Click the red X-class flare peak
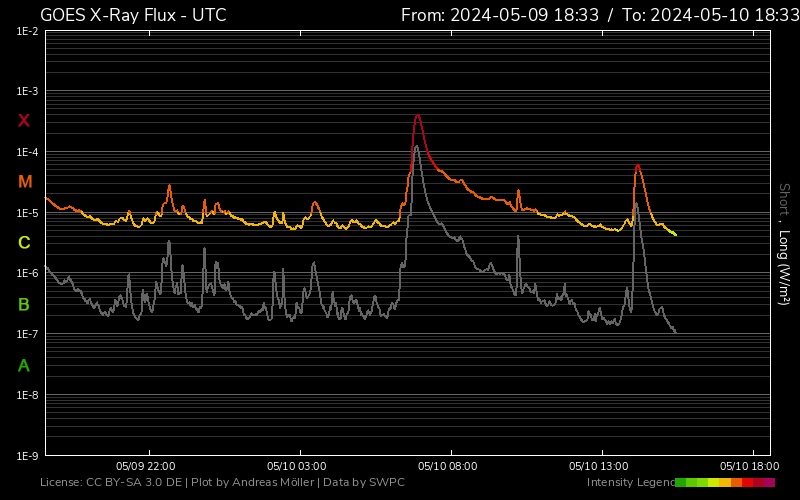The width and height of the screenshot is (800, 500). (417, 115)
